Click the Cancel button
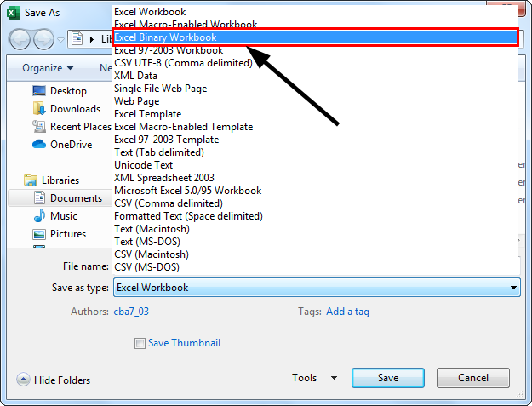This screenshot has width=532, height=406. click(x=473, y=378)
